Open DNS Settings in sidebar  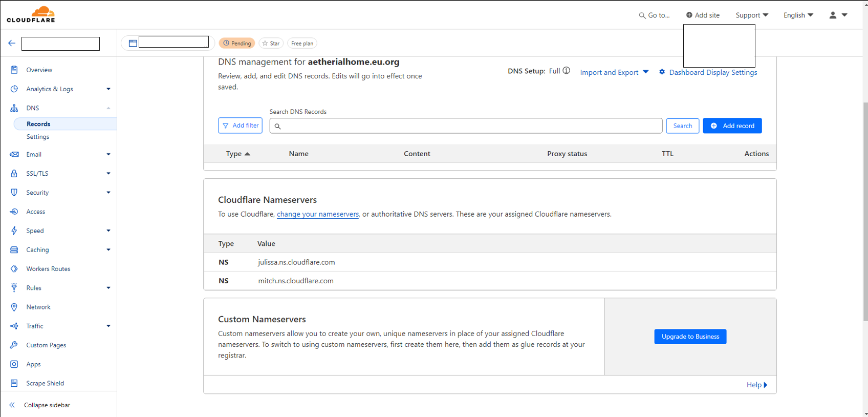[38, 137]
